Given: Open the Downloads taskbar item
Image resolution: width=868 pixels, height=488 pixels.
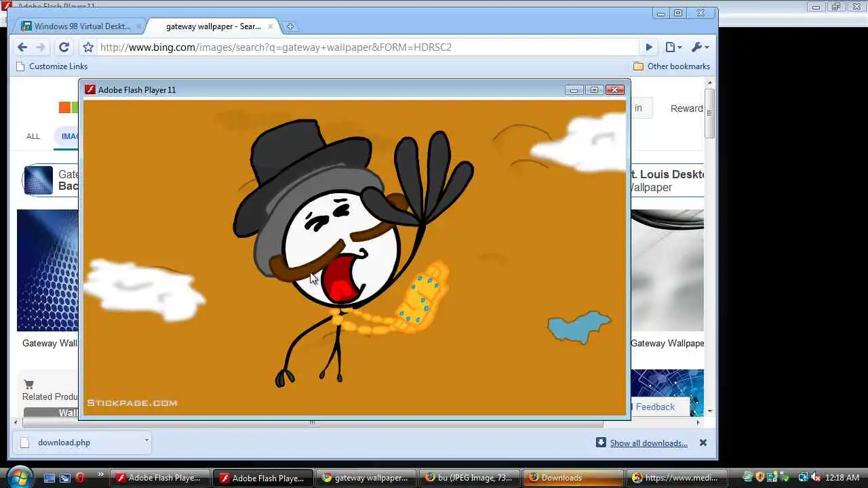Looking at the screenshot, I should coord(573,478).
